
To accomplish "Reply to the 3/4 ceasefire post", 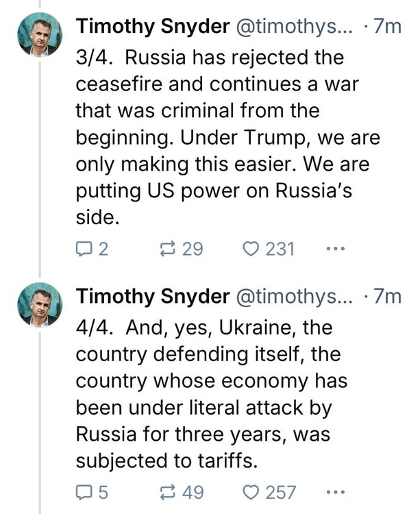I will [84, 249].
